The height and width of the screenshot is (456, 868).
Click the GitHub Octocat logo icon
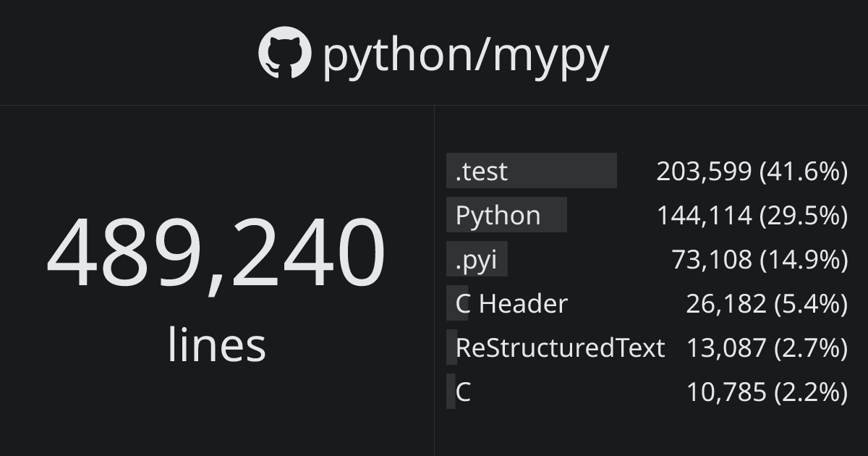pos(284,53)
